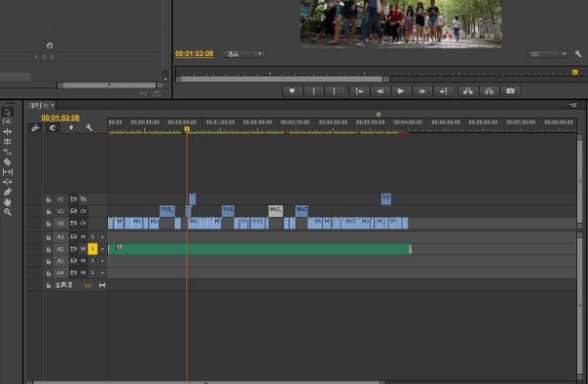Click the left panel reset icon
Viewport: 588px width, 384px height.
pos(49,45)
